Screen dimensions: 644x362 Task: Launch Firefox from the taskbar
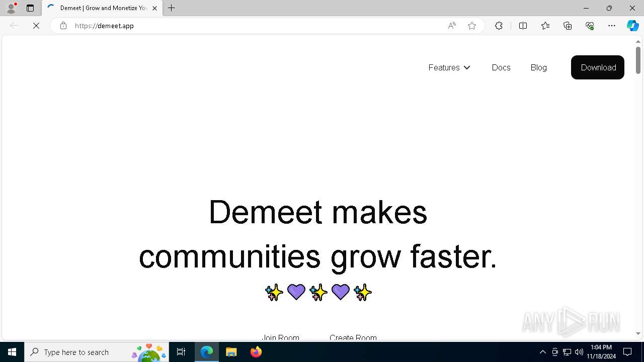pos(256,352)
